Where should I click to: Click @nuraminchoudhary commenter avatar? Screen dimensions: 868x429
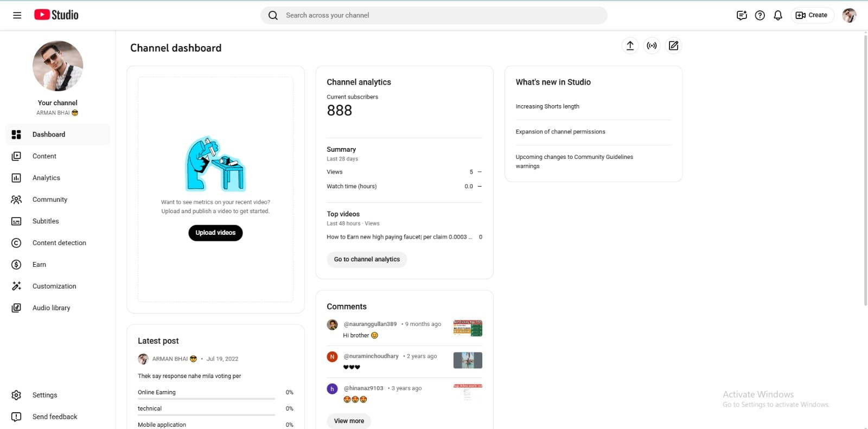(x=332, y=357)
